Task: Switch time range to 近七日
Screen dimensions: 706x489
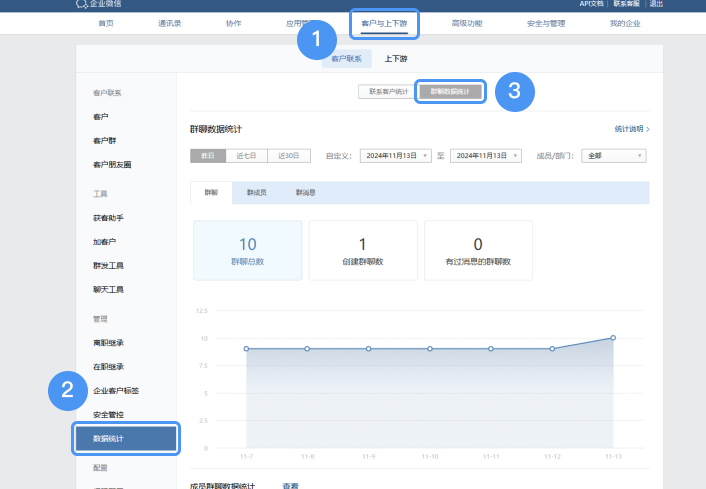Action: pyautogui.click(x=246, y=156)
